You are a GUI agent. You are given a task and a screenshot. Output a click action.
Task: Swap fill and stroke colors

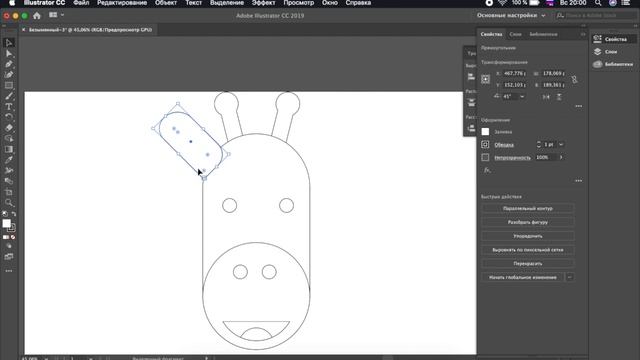[13, 213]
